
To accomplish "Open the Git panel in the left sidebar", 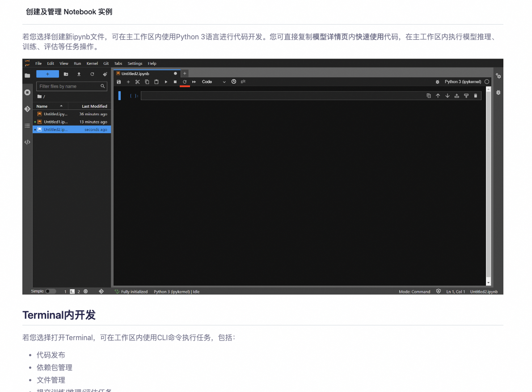I will click(27, 109).
